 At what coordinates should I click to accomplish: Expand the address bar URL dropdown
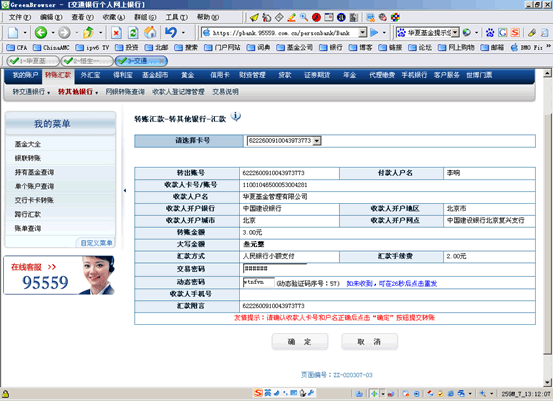363,33
